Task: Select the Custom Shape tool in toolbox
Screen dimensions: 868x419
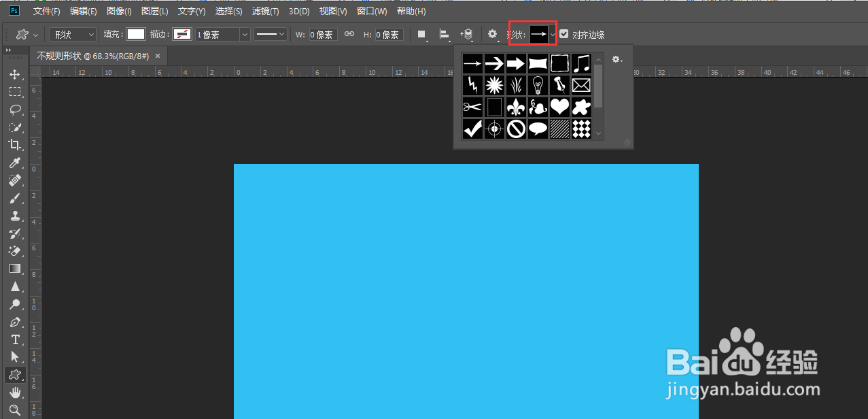Action: pos(15,375)
